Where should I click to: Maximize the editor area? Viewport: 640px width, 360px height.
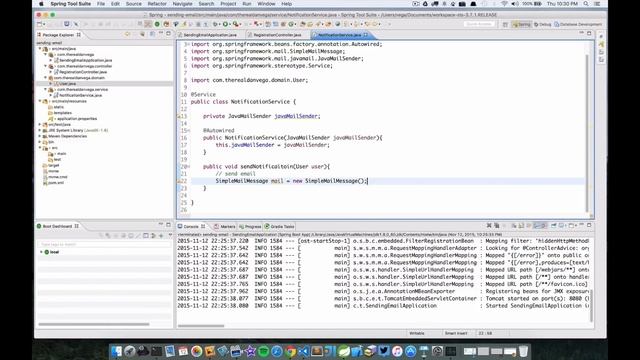(589, 33)
